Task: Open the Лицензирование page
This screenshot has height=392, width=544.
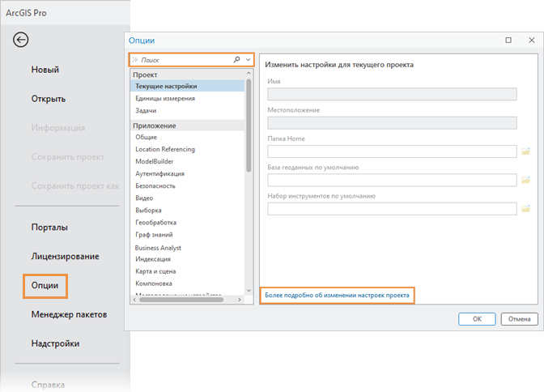Action: pos(66,257)
